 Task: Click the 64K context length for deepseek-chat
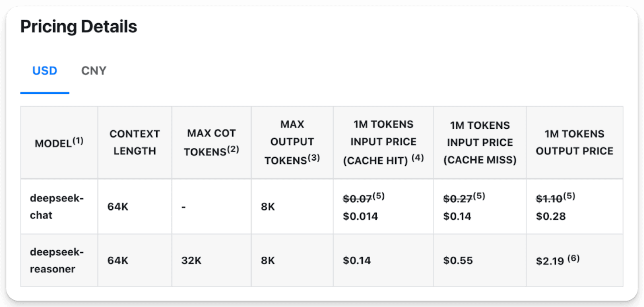point(117,206)
